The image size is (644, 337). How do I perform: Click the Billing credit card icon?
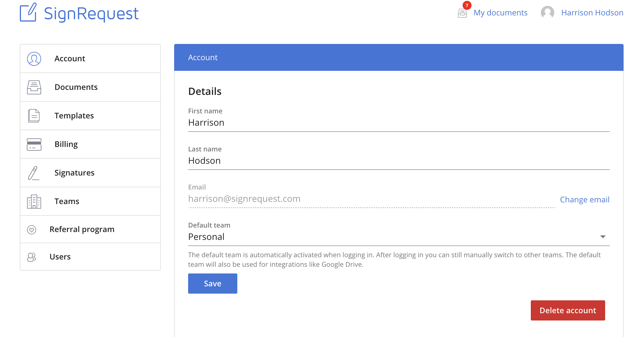[x=34, y=144]
